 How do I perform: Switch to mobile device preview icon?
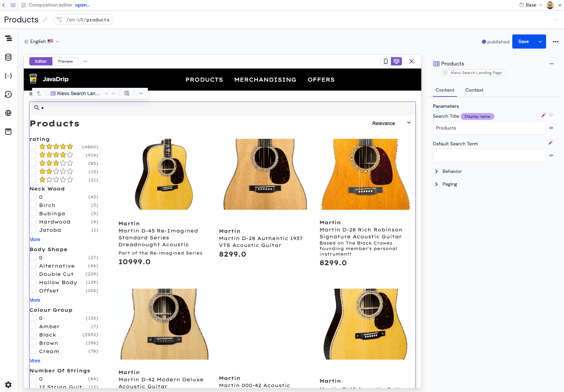[x=386, y=61]
